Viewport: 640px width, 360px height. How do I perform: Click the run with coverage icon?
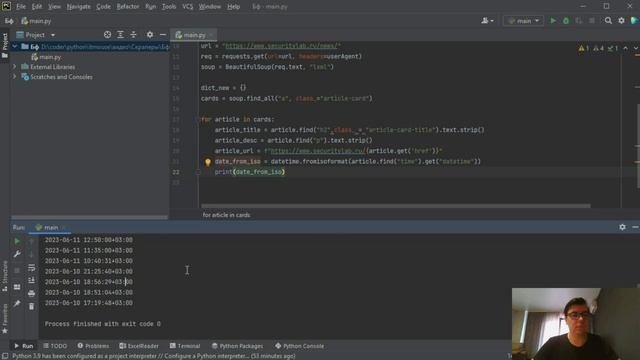tap(579, 20)
